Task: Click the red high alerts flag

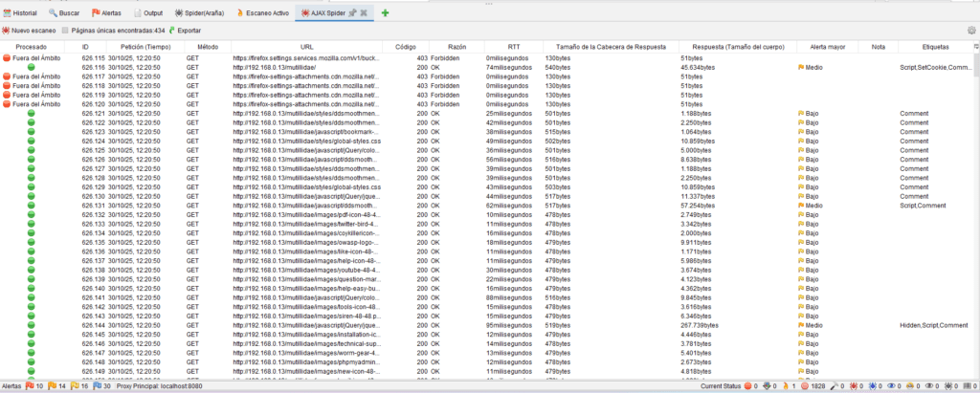Action: pyautogui.click(x=29, y=385)
